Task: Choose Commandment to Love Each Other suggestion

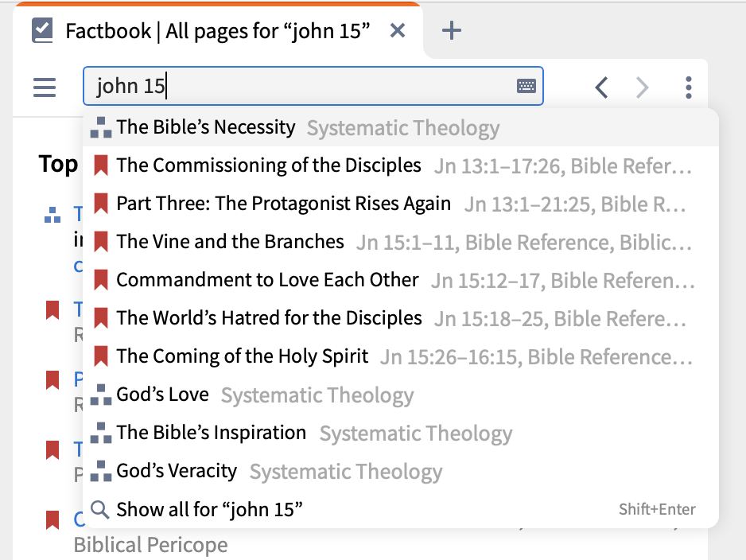Action: (x=401, y=280)
